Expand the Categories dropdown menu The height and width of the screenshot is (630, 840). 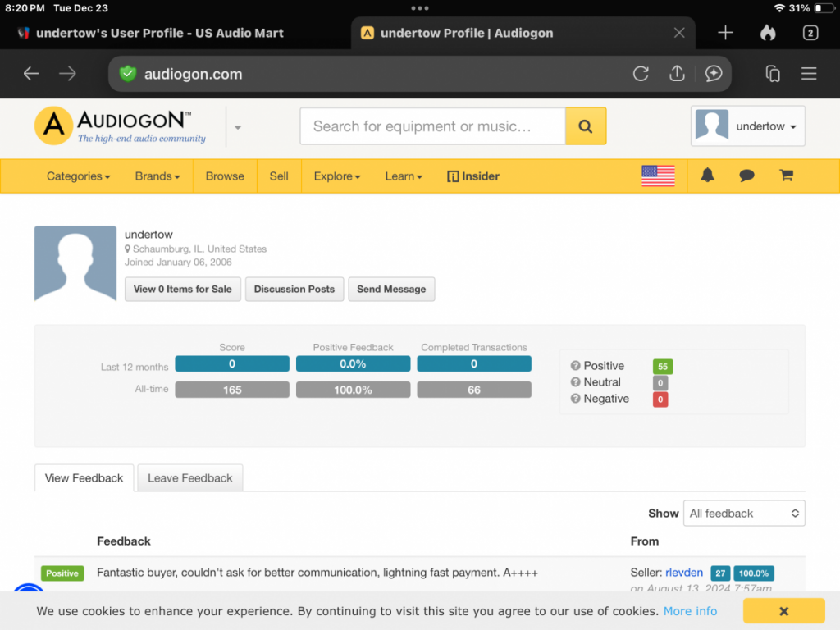[x=78, y=176]
